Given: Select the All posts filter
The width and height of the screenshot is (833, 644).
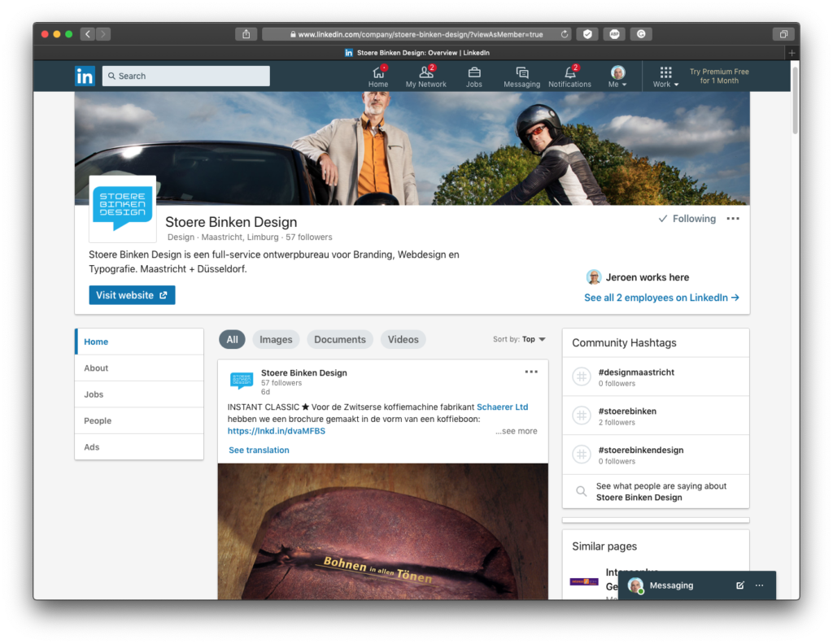Looking at the screenshot, I should pyautogui.click(x=232, y=339).
